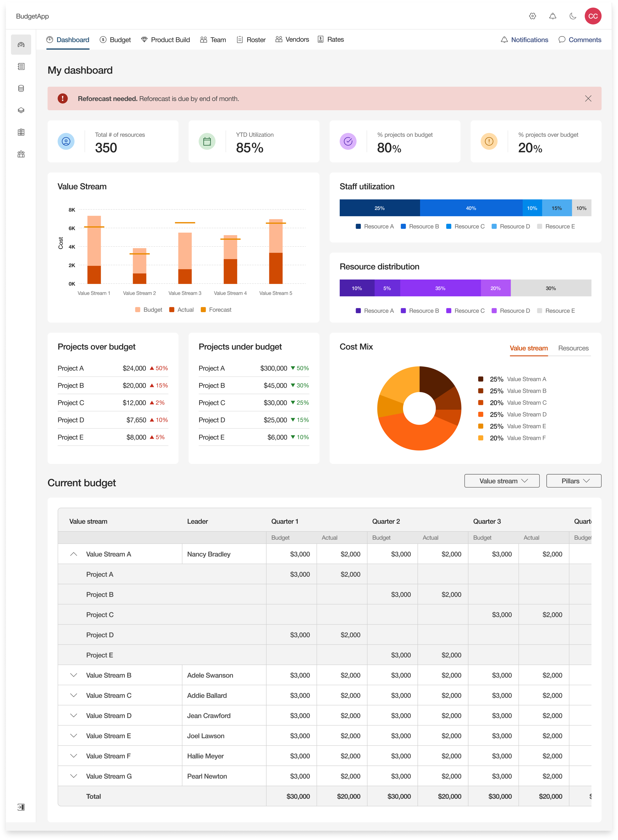
Task: Dismiss the Reforecast needed alert
Action: tap(588, 98)
